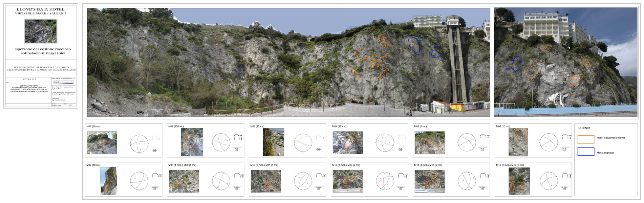Click the M06 (10 mc) stereonet plot
The width and height of the screenshot is (644, 203).
549,143
